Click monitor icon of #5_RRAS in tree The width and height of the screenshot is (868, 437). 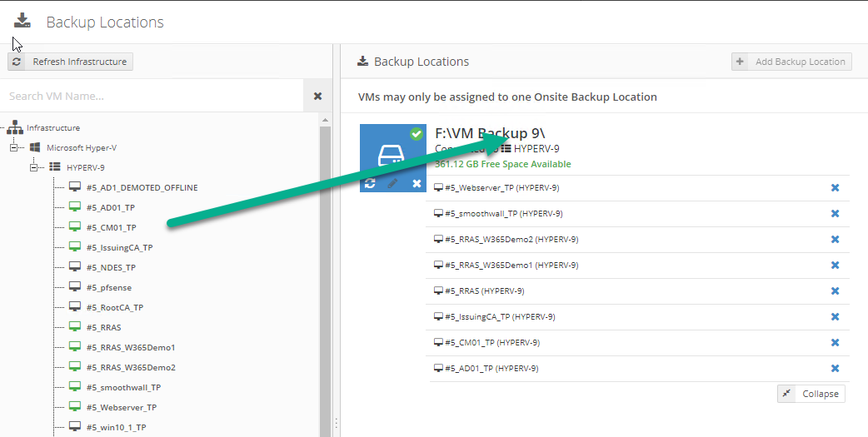pyautogui.click(x=75, y=326)
